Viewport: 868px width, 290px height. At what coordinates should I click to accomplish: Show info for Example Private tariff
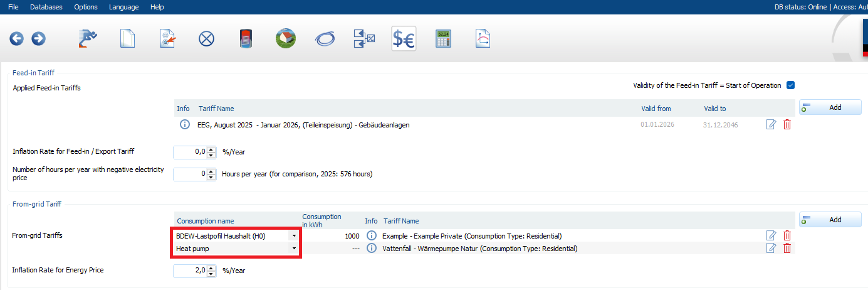[371, 236]
